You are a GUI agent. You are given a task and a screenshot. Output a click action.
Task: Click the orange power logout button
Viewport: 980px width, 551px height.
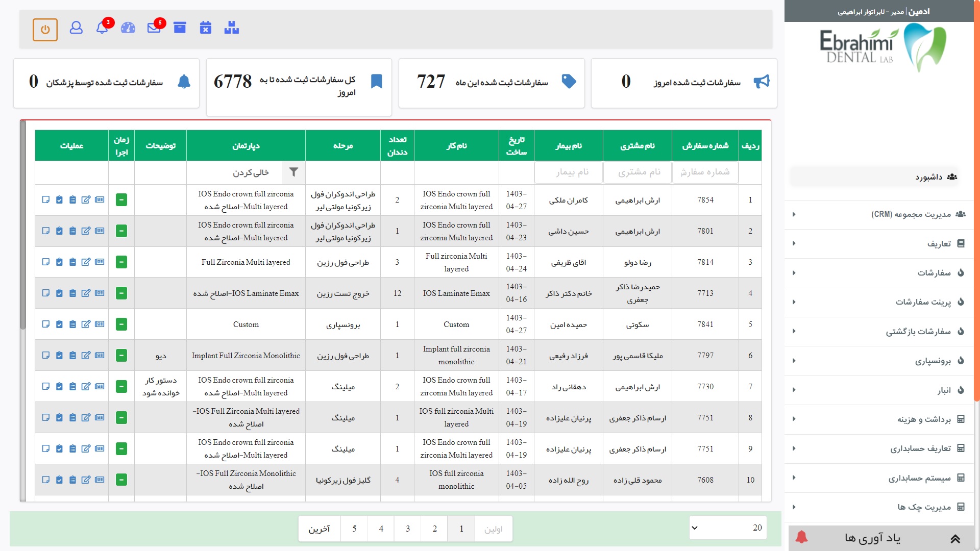(45, 30)
